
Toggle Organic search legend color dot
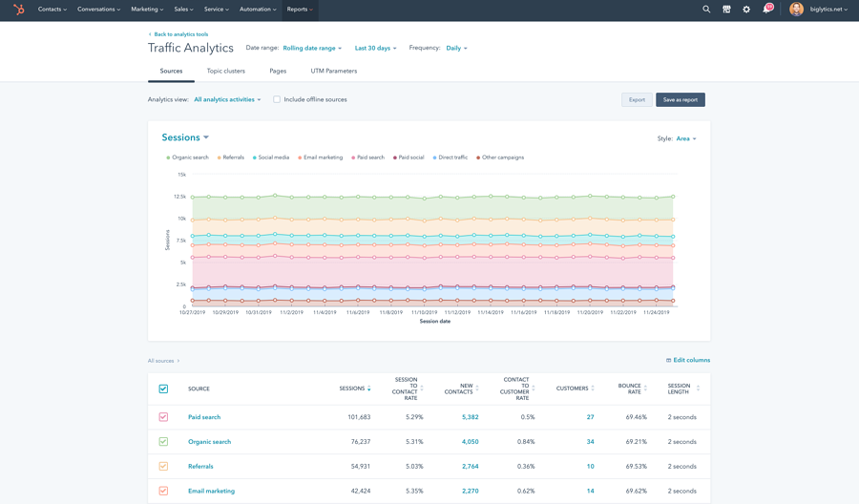point(168,157)
